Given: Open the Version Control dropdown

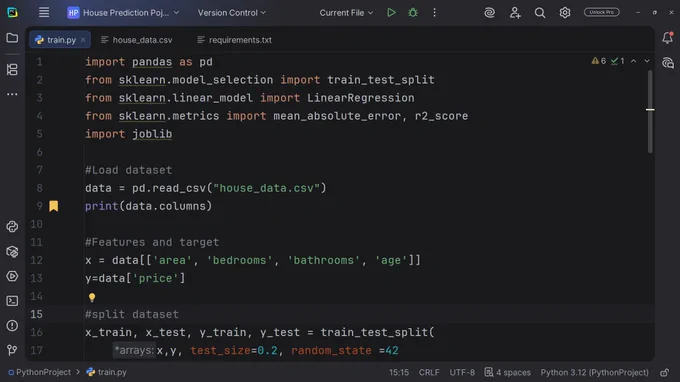Looking at the screenshot, I should [232, 13].
